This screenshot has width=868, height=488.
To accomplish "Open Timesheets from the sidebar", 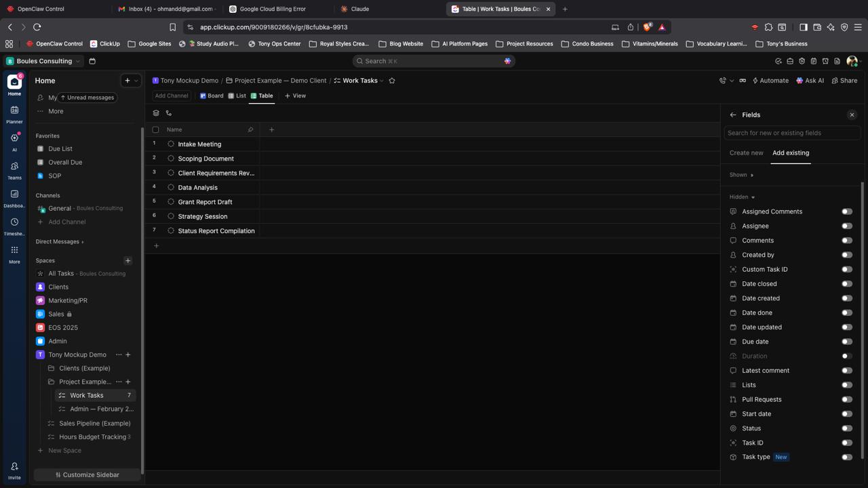I will point(14,226).
